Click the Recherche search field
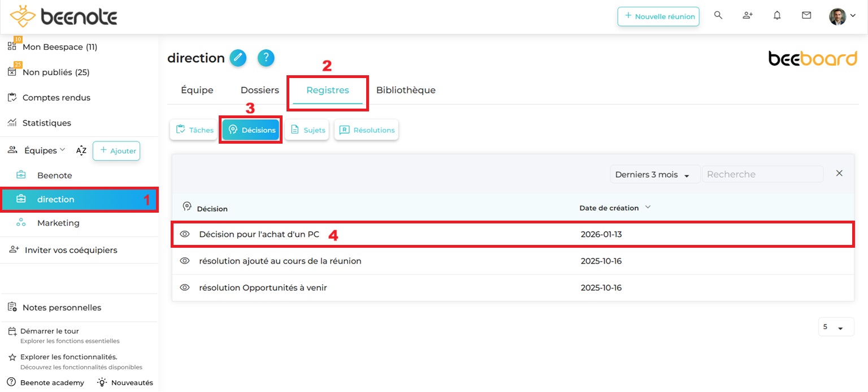Image resolution: width=868 pixels, height=392 pixels. point(762,174)
